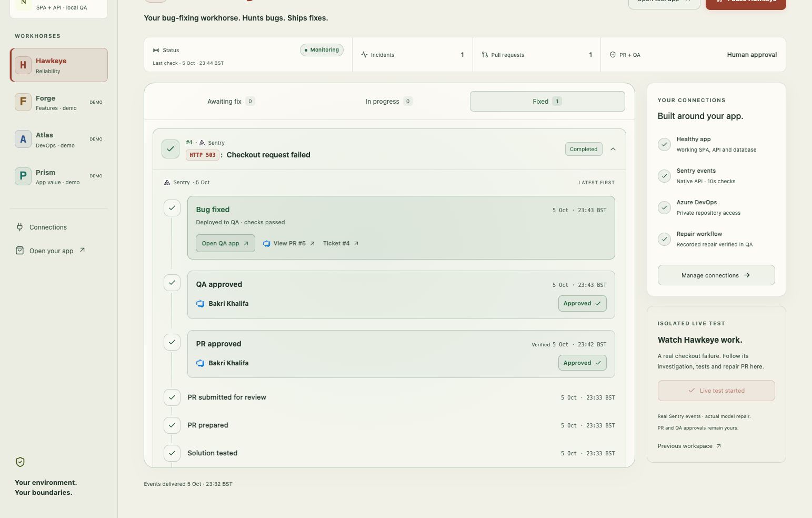Click the check circle next to Healthy app
The image size is (812, 518).
coord(664,144)
